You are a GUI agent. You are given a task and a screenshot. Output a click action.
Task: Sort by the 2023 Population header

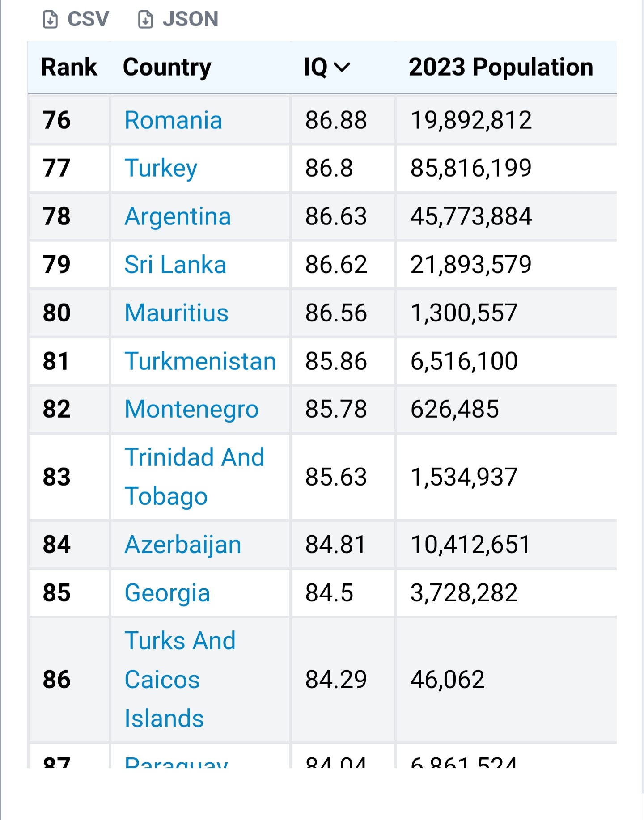pos(501,67)
